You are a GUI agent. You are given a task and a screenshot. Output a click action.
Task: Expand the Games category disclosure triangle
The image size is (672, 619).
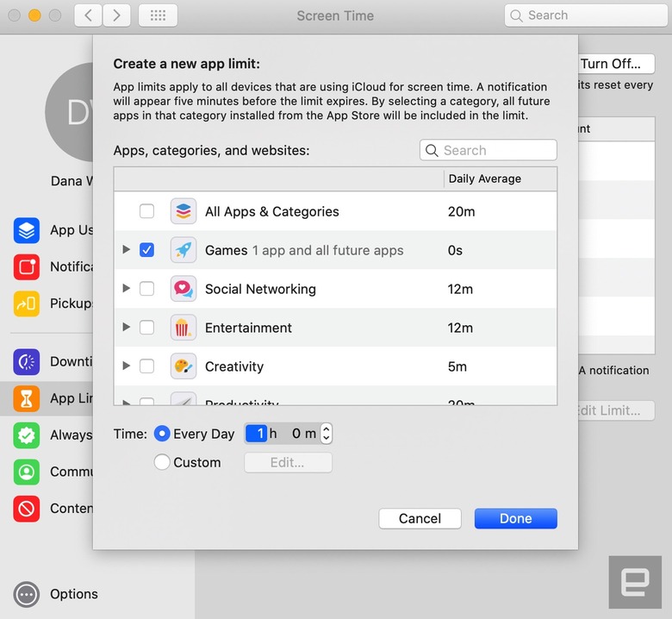[126, 249]
